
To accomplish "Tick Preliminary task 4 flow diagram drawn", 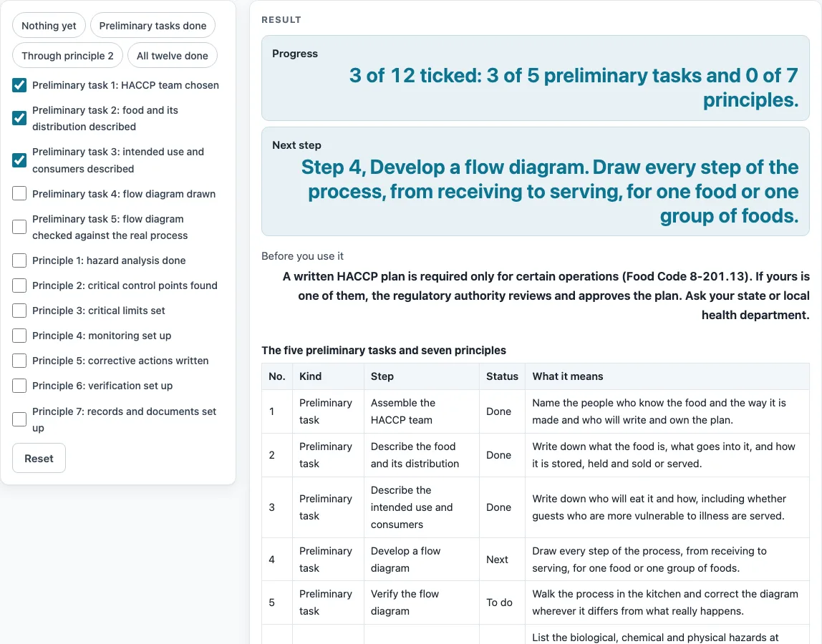I will pos(19,193).
